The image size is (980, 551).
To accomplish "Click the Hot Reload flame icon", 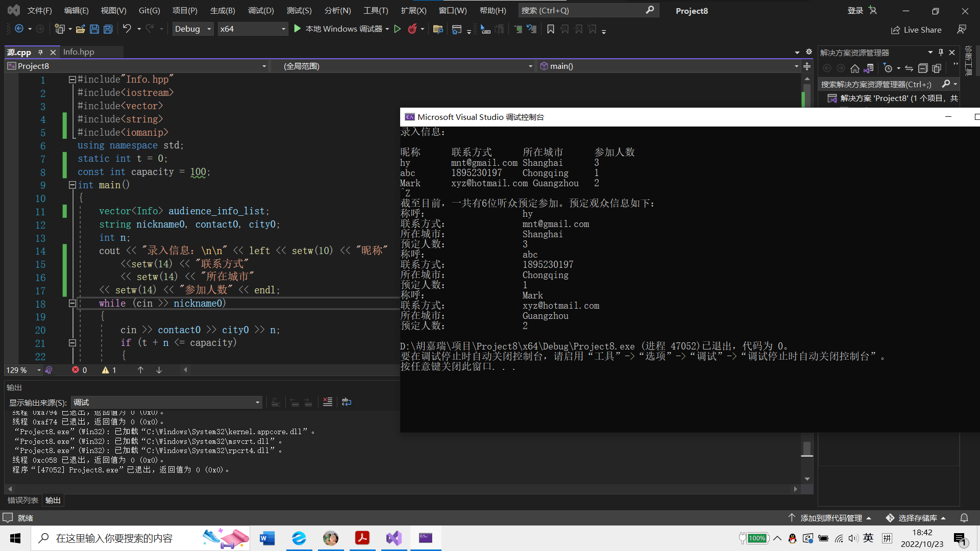I will [412, 29].
